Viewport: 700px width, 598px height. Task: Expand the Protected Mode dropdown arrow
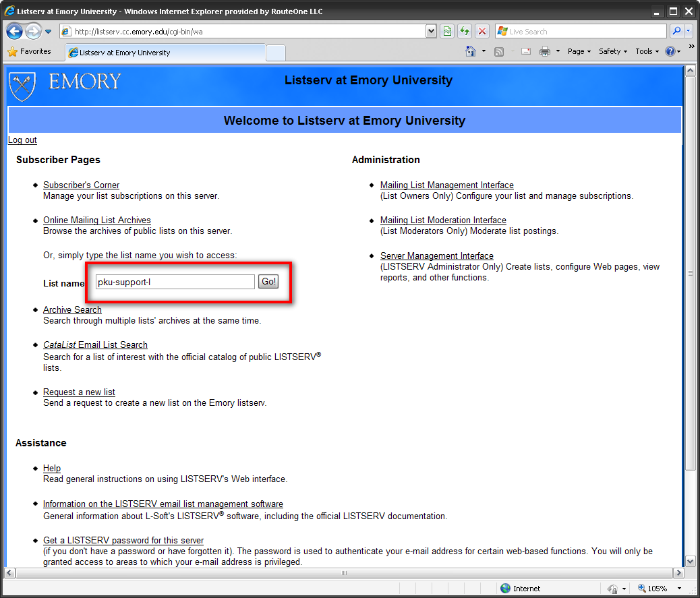click(624, 589)
